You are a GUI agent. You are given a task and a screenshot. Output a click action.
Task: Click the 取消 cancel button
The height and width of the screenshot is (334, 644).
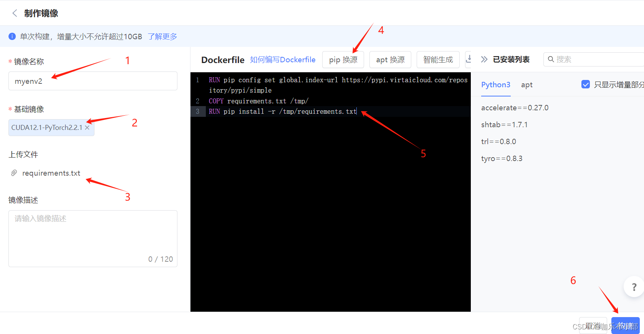593,326
